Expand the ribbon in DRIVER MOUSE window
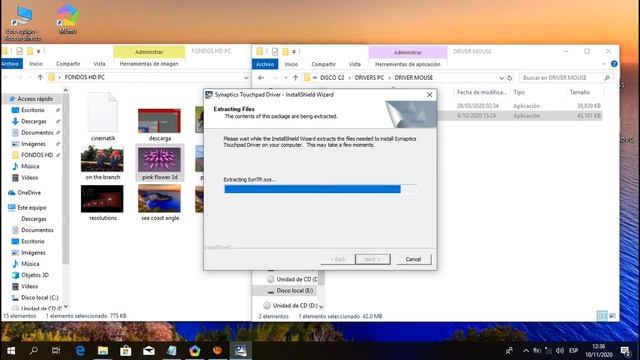 604,64
